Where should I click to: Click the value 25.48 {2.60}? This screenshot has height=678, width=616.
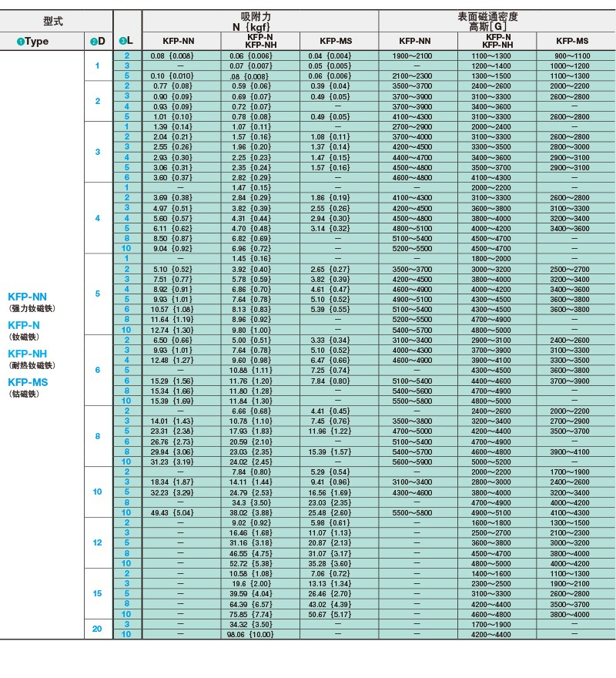[330, 512]
